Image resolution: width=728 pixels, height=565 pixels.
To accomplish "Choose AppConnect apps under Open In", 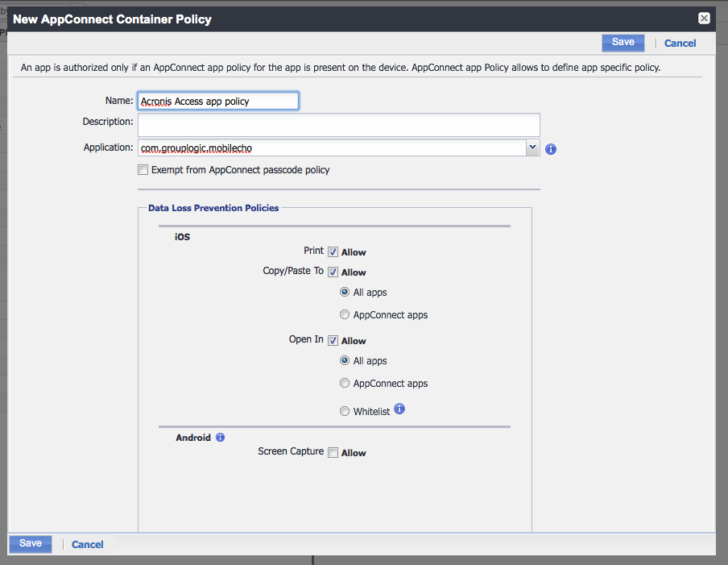I will point(345,384).
